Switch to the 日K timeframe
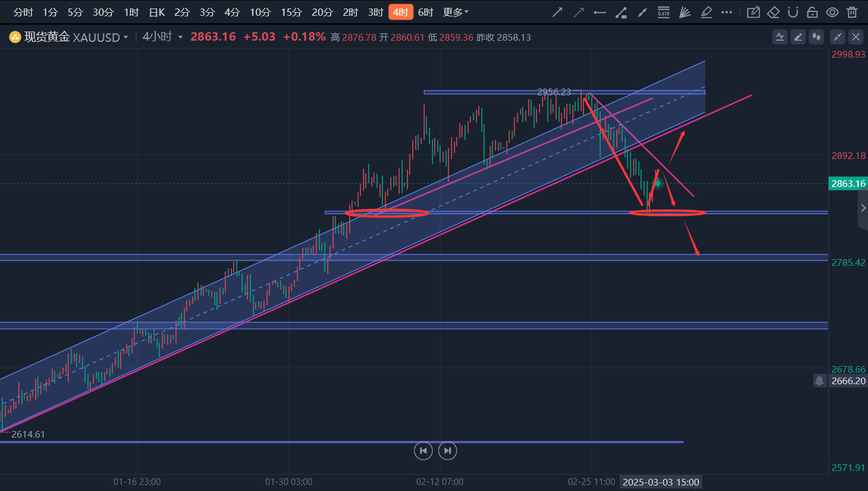868x491 pixels. [157, 12]
